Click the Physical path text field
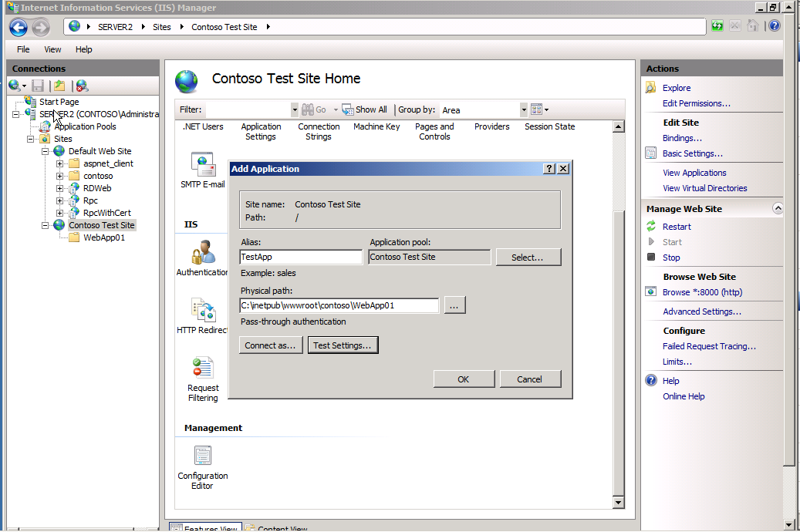The image size is (800, 532). point(339,305)
